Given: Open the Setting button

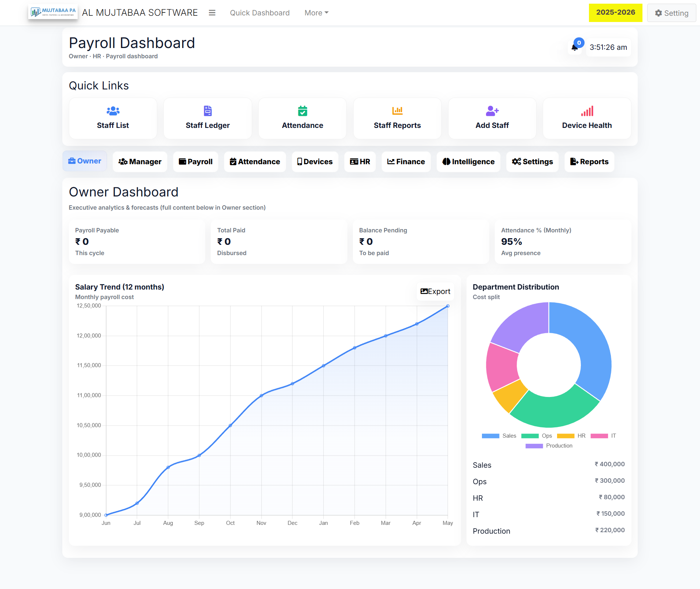Looking at the screenshot, I should (671, 13).
